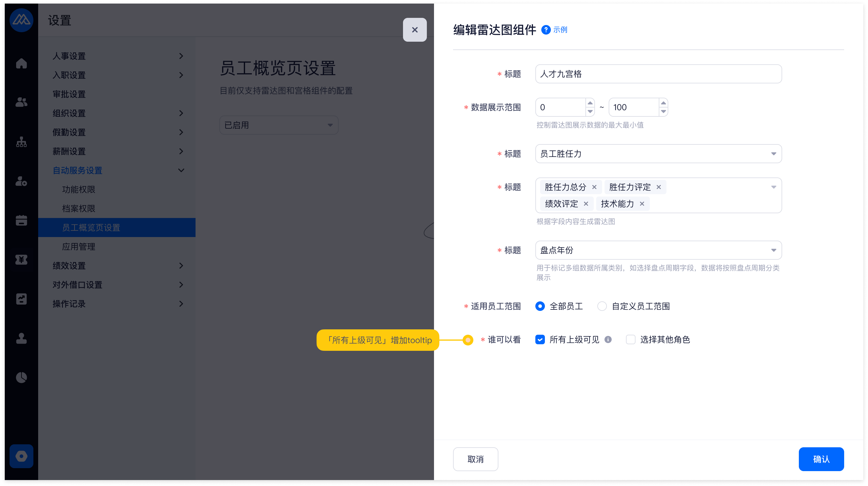Expand the 人事设置 menu
Screen dimensions: 868x486
(x=117, y=56)
